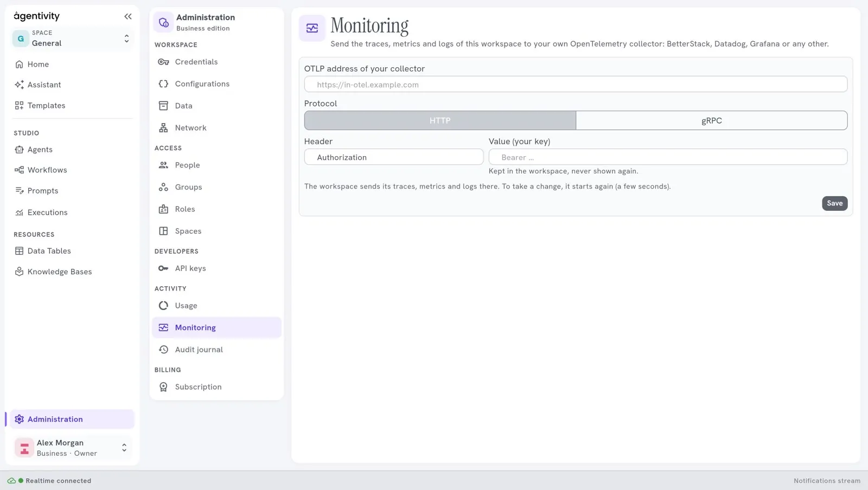Open Usage under Activity
The height and width of the screenshot is (490, 868).
[216, 306]
